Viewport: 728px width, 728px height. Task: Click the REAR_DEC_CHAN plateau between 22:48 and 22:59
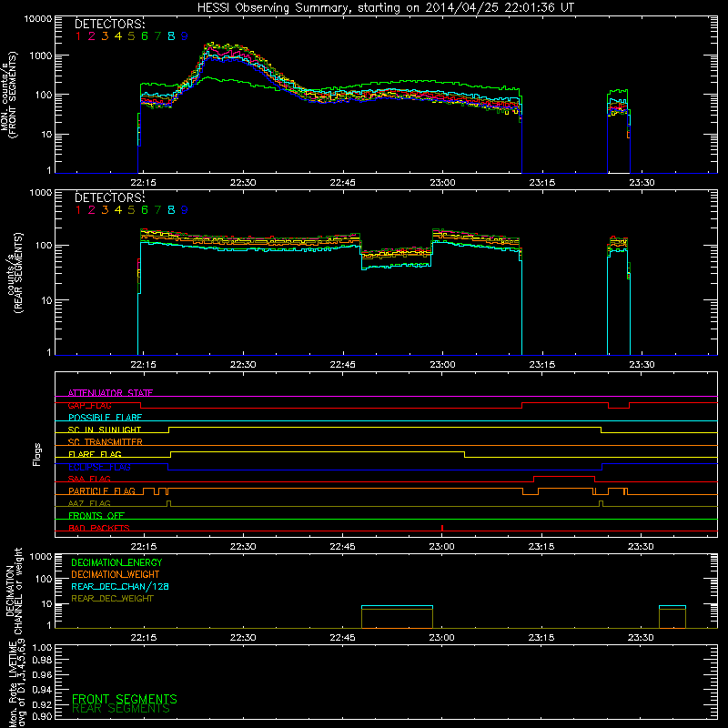tap(397, 606)
